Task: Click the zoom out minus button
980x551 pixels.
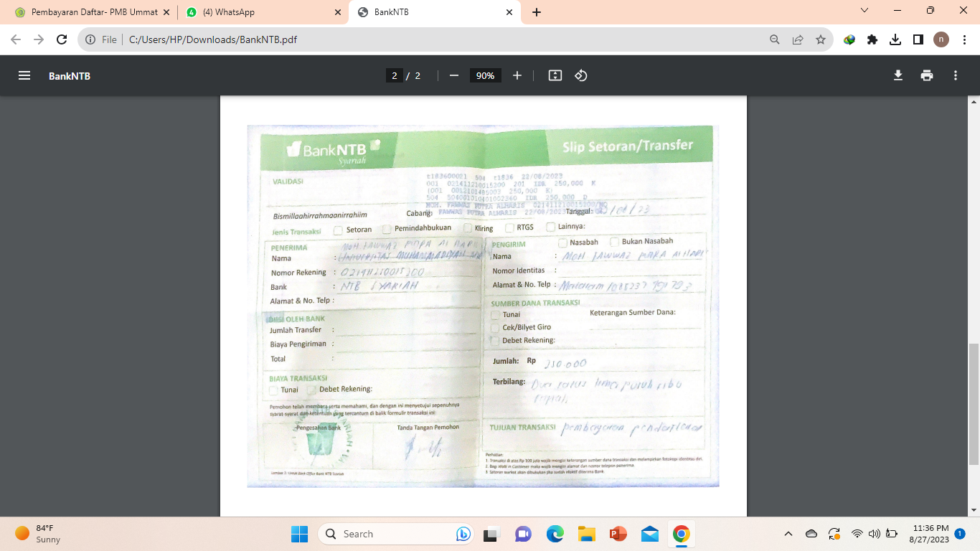Action: 453,75
